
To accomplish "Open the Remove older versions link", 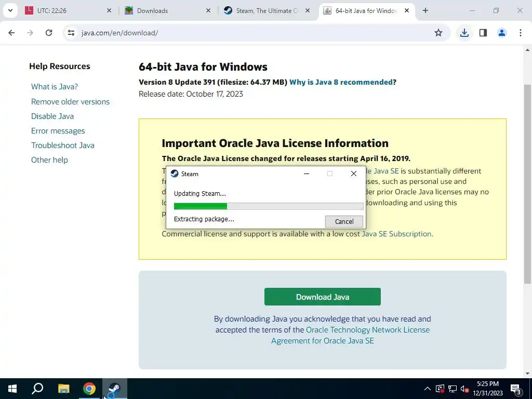I will click(x=70, y=101).
